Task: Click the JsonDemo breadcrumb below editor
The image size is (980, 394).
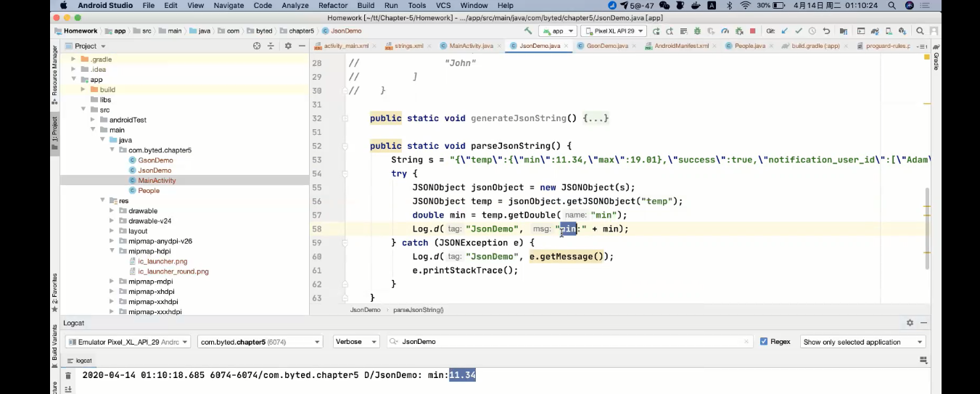Action: pos(365,310)
